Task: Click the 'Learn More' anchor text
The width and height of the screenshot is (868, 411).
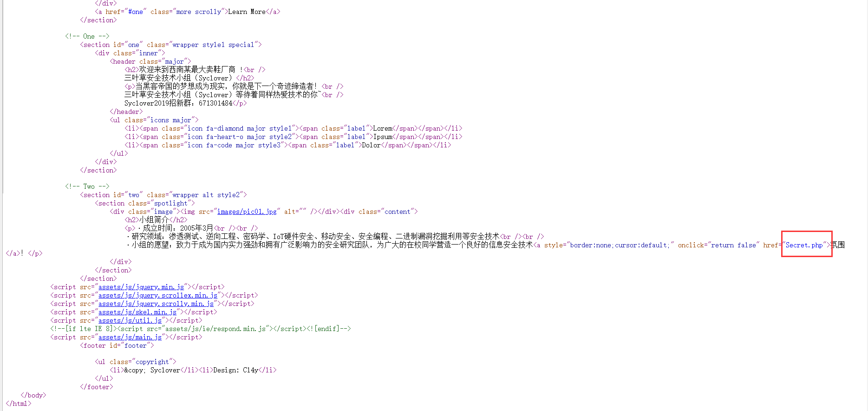Action: point(247,12)
